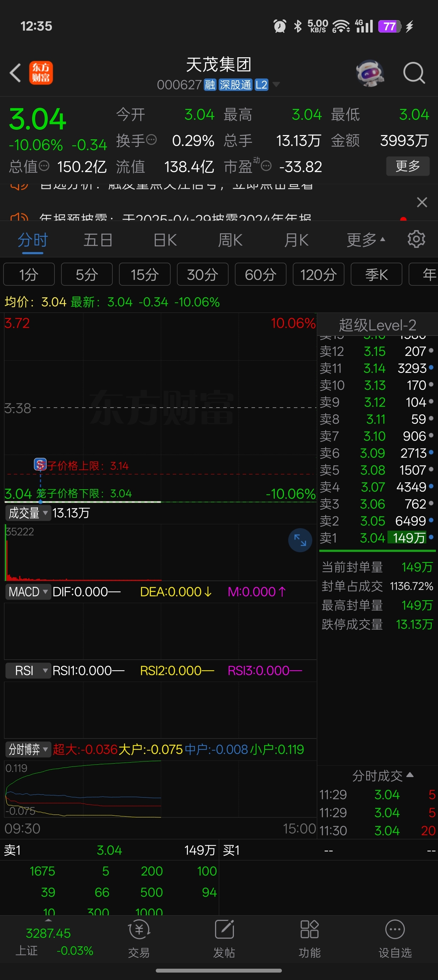Image resolution: width=438 pixels, height=980 pixels.
Task: Tap 设自选 add to watchlist icon
Action: (x=395, y=939)
